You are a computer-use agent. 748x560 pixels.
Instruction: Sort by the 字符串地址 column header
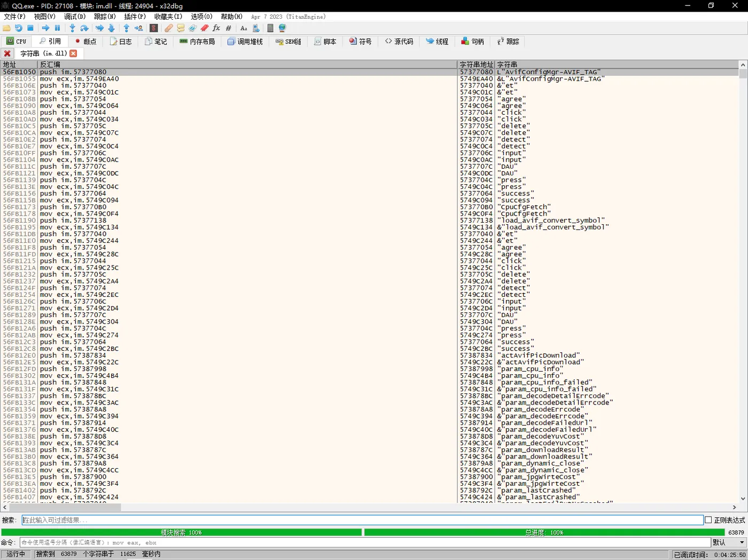(477, 65)
